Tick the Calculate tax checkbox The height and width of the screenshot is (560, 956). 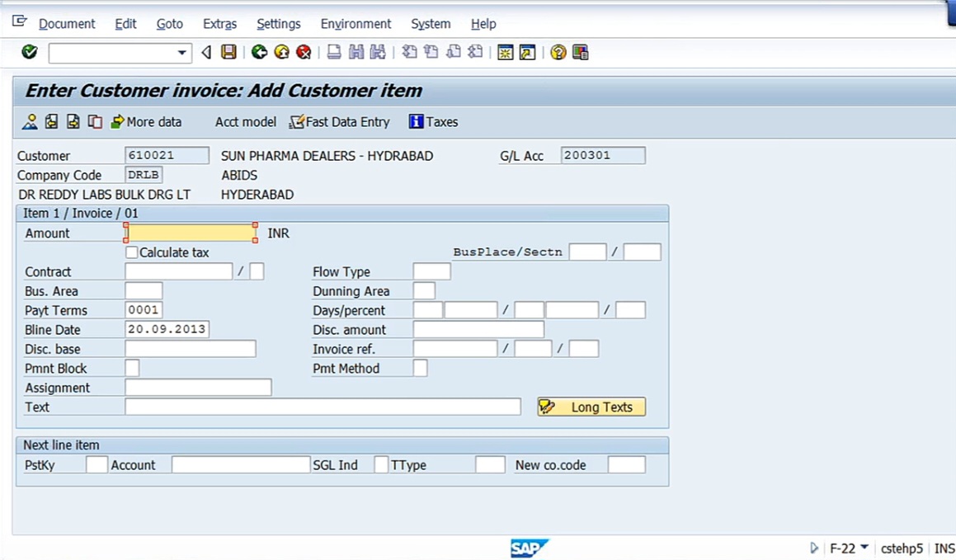(132, 252)
